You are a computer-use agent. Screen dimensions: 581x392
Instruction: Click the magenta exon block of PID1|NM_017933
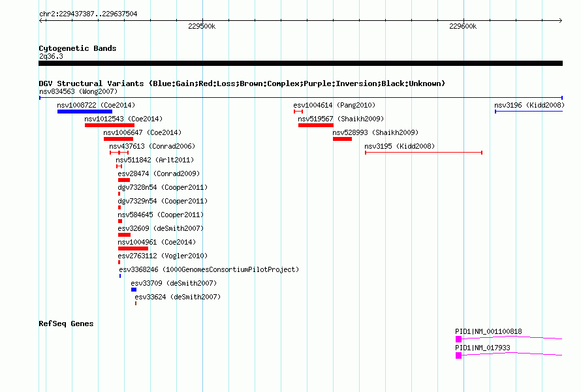459,355
